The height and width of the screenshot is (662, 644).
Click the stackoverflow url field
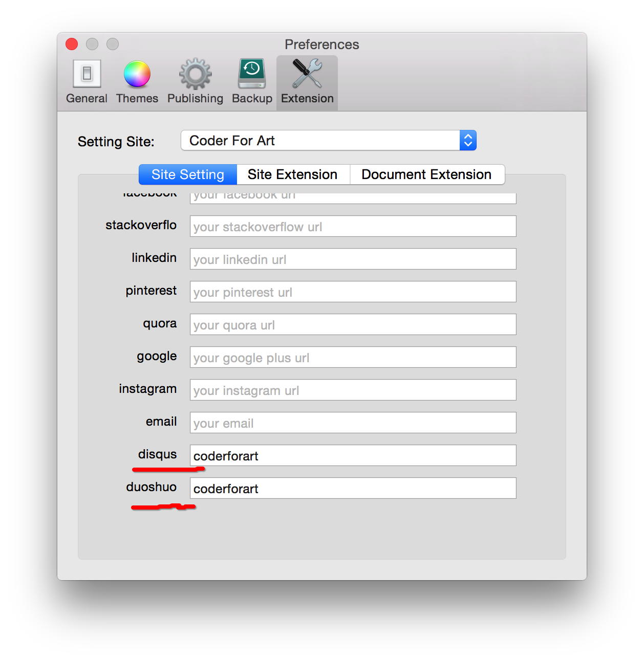(x=353, y=226)
